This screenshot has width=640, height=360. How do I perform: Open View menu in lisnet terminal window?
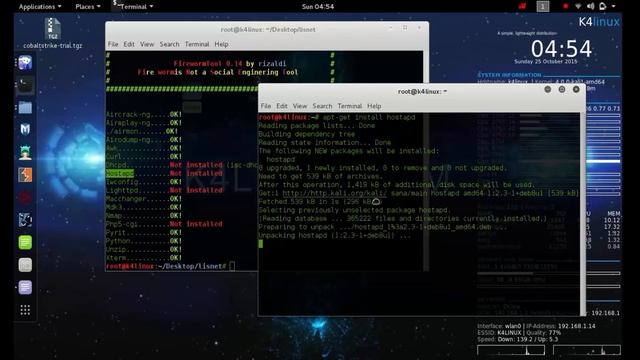[147, 44]
